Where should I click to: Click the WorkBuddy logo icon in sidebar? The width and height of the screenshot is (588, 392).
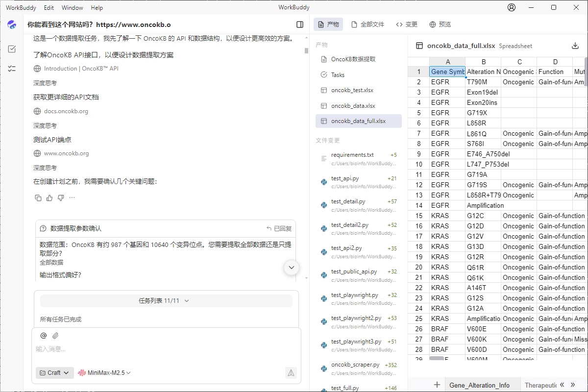tap(12, 25)
